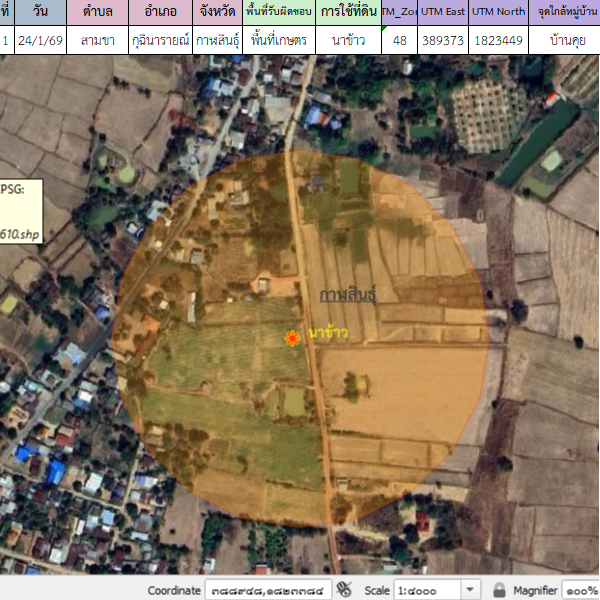The image size is (600, 600).
Task: Open the Scale dropdown arrow
Action: tap(470, 589)
